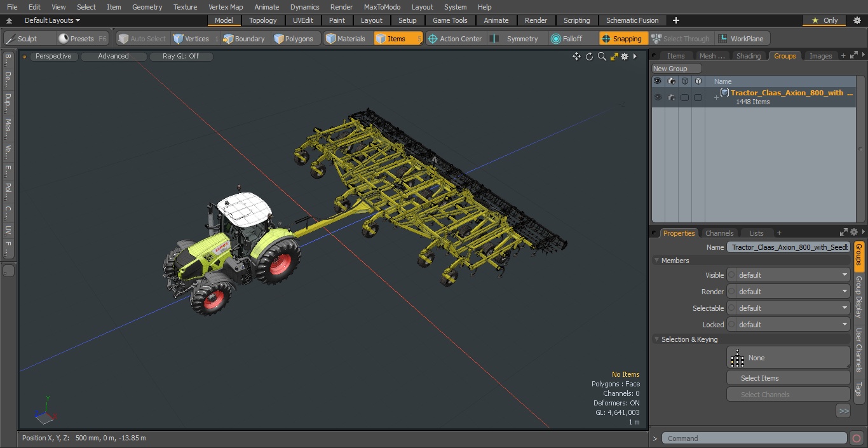Click the viewport rotate icon
The image size is (868, 448).
pyautogui.click(x=589, y=57)
